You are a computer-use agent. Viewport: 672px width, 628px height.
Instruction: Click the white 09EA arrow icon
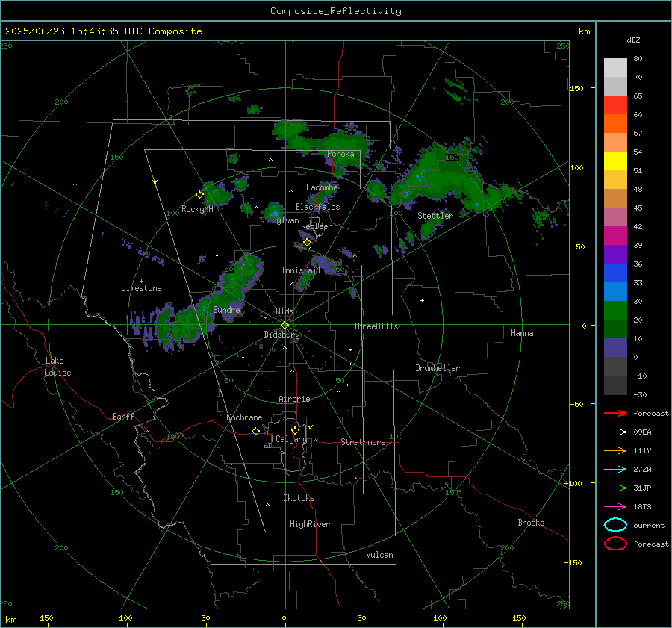pos(615,432)
